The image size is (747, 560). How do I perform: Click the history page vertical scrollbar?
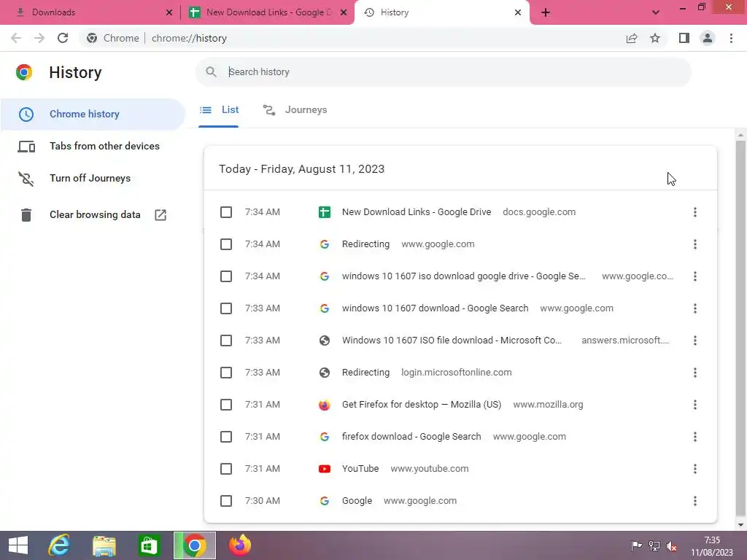(x=740, y=329)
